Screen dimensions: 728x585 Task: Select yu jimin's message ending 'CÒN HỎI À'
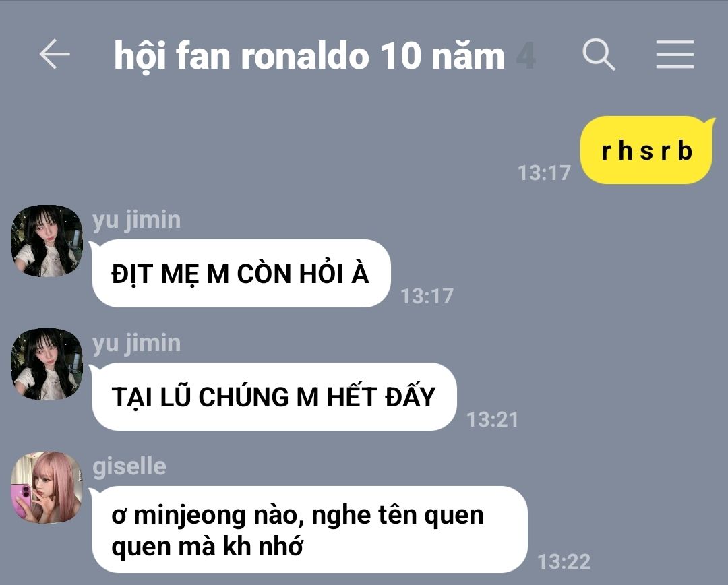[241, 274]
